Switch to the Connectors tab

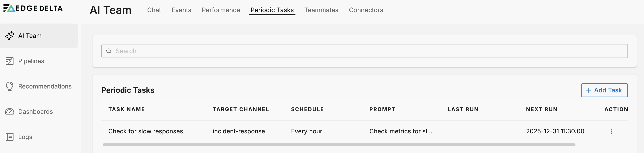366,10
